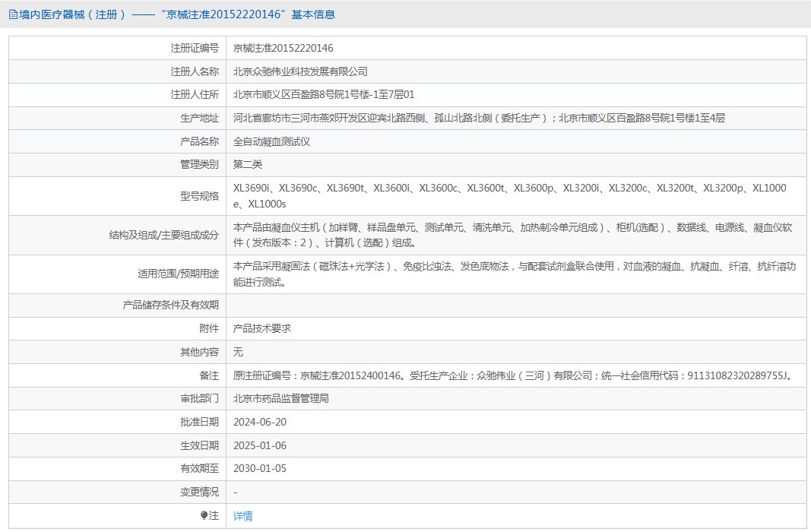Click the effective date 2025-01-06
Screen dimensions: 811x532
260,445
